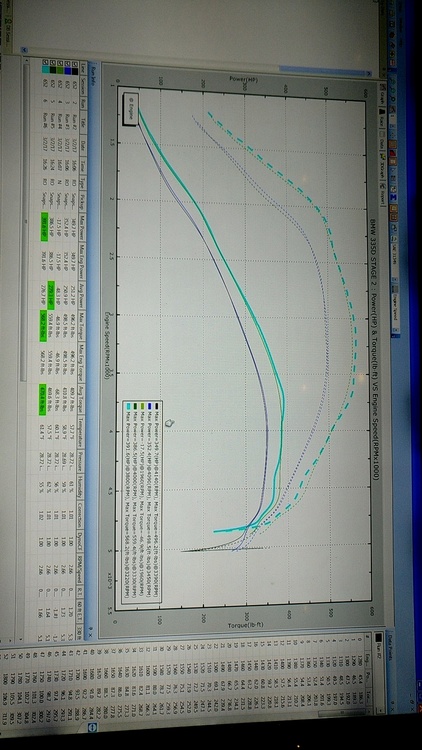Toggle the Engine checkbox on the graph
The height and width of the screenshot is (750, 422).
point(130,109)
